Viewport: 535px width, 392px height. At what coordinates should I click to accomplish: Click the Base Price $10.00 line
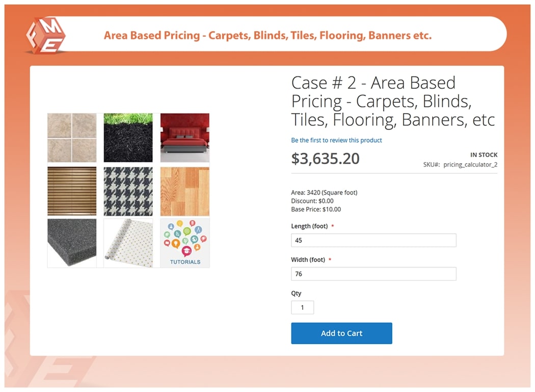click(x=316, y=210)
